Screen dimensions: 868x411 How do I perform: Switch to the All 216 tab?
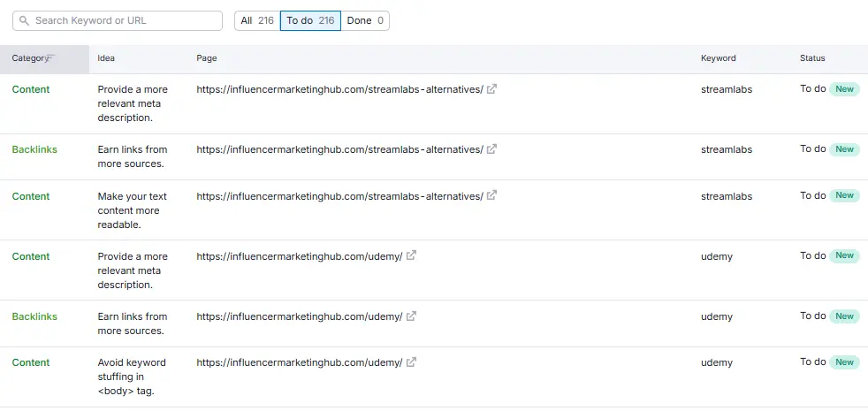point(257,20)
